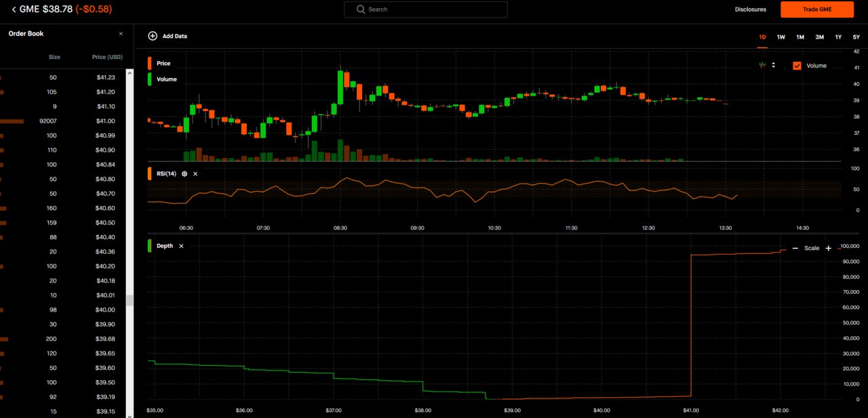Screen dimensions: 868x418
Task: Select order book row priced $40.84
Action: coord(63,165)
